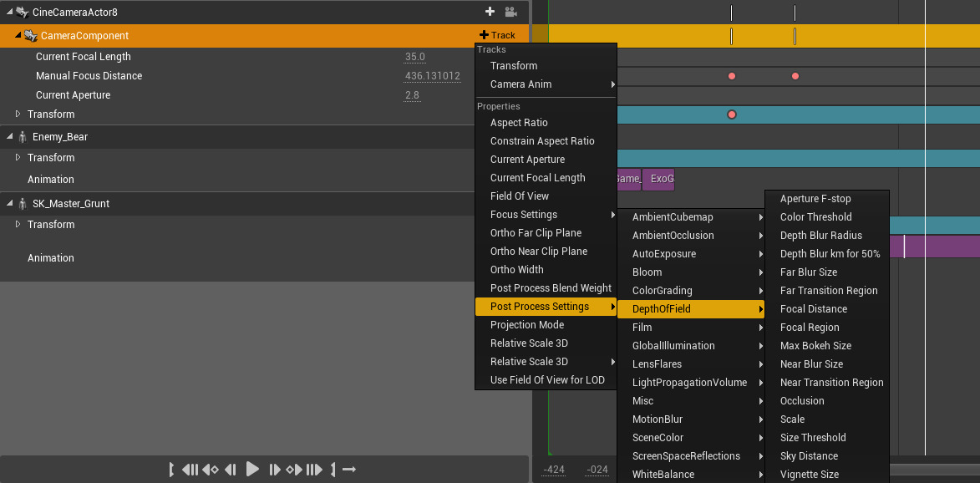Collapse the CineCameraActor8 track
This screenshot has width=980, height=483.
9,13
